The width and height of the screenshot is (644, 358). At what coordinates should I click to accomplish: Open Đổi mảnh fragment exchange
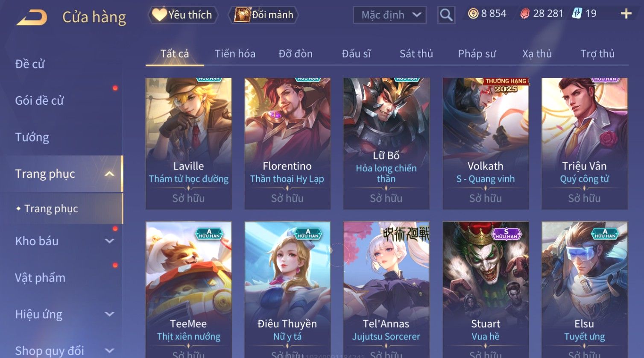click(263, 15)
